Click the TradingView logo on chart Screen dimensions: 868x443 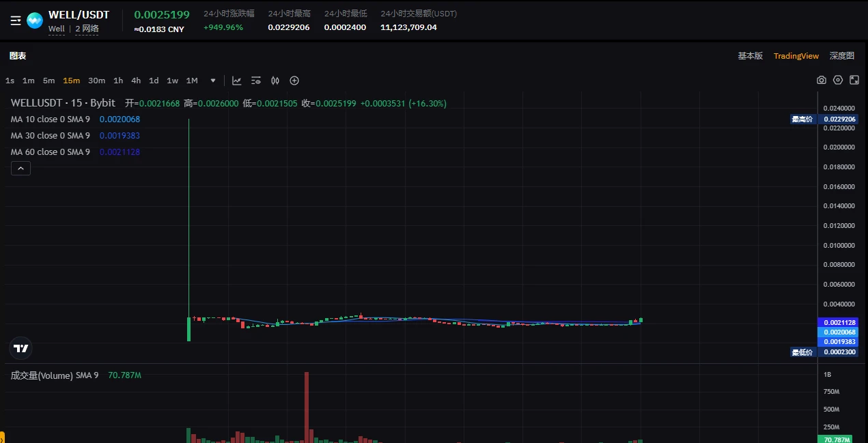pos(21,348)
